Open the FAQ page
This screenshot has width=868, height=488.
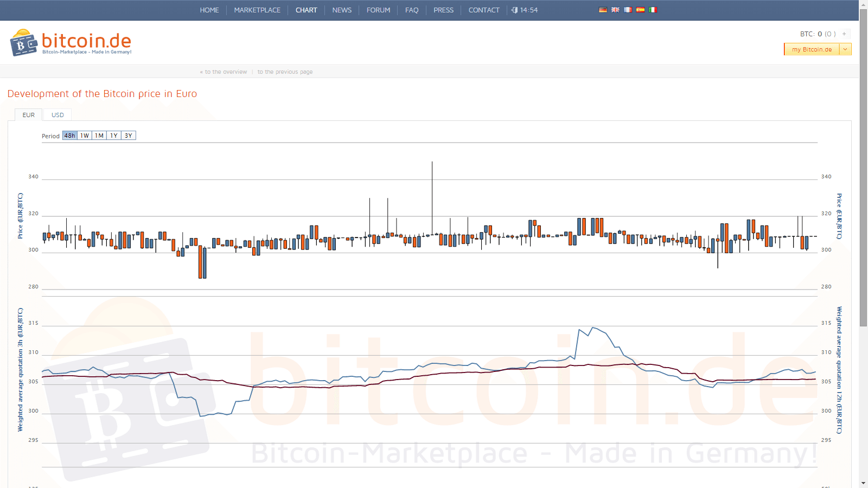coord(412,10)
